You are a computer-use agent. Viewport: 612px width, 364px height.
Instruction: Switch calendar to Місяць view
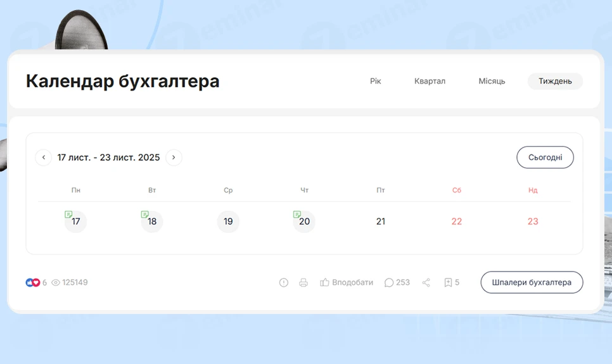[x=492, y=81]
